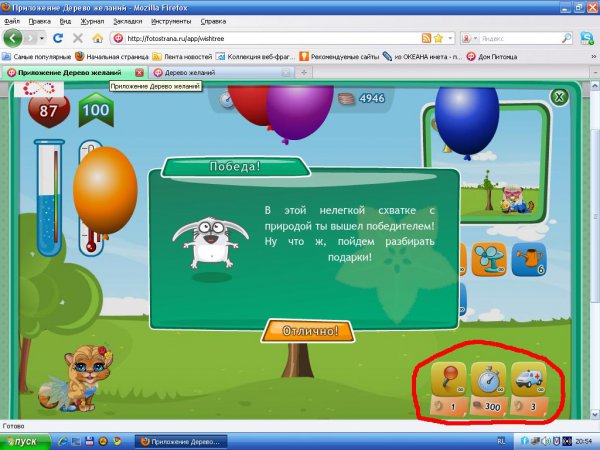Open the Windows Пуск start menu

click(24, 440)
